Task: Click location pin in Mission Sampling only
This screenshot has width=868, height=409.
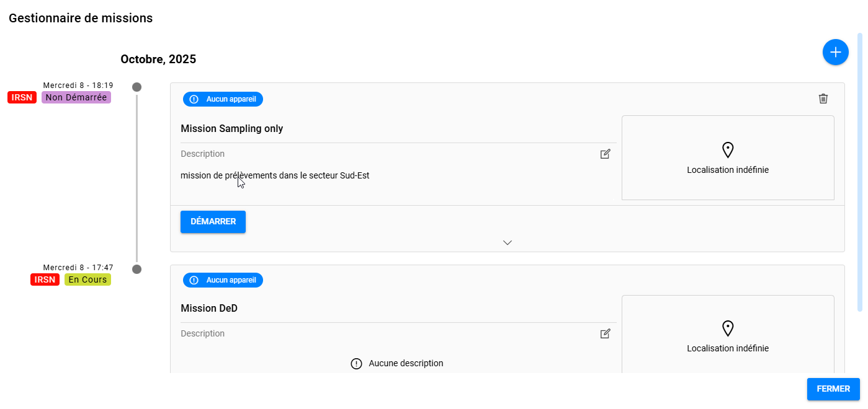Action: 728,150
